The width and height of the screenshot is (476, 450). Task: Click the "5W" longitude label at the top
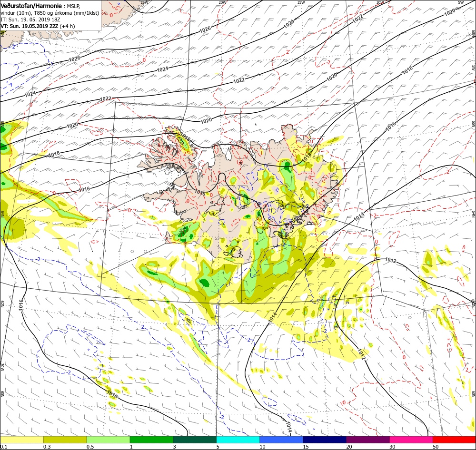(x=461, y=2)
